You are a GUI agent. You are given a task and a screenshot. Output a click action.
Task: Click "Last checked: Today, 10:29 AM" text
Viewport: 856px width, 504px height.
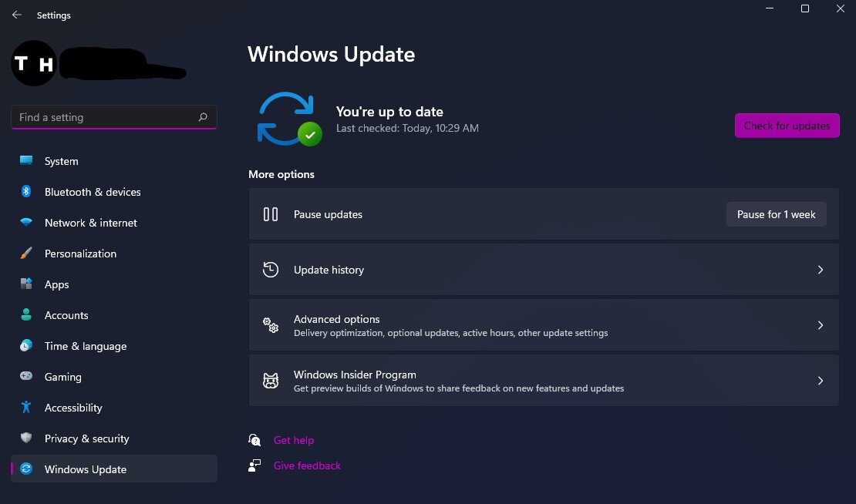click(x=407, y=128)
